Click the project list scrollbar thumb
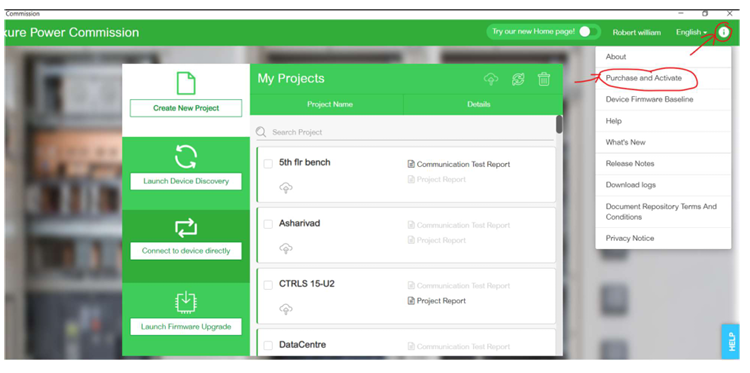Viewport: 750px width, 373px height. pos(559,124)
